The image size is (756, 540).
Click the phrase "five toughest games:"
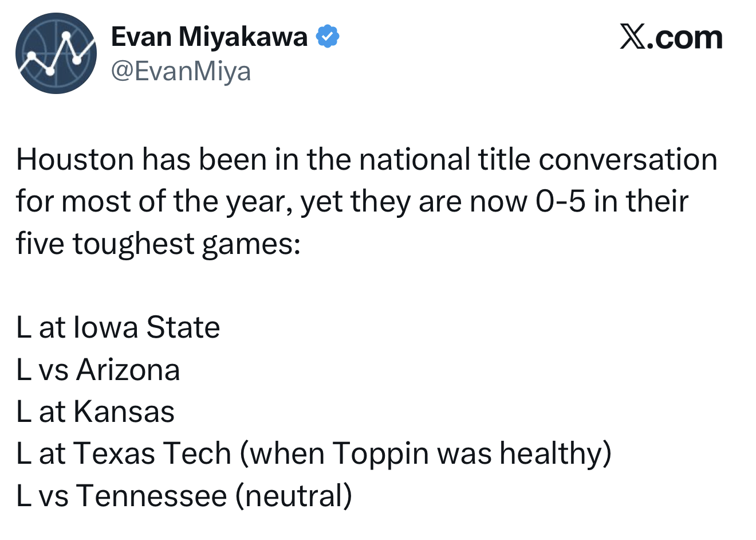point(158,243)
